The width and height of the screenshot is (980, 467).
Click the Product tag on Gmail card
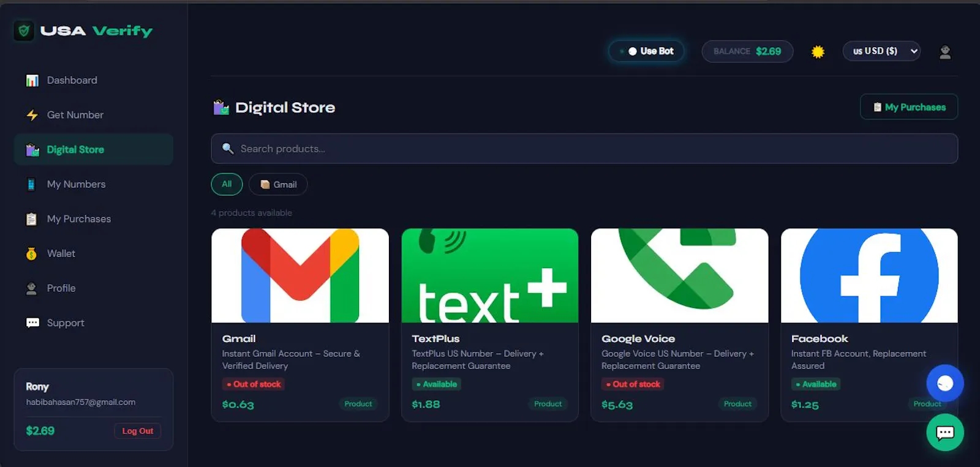[x=358, y=404]
